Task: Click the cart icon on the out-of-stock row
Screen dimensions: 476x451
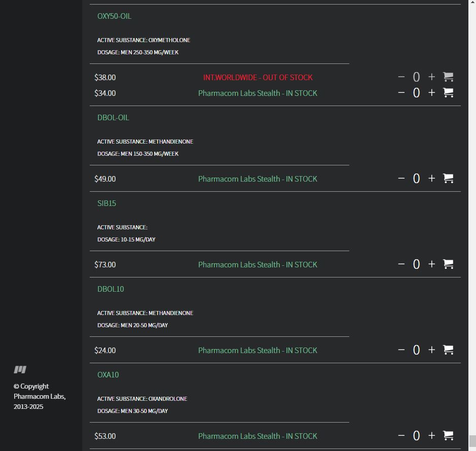Action: pyautogui.click(x=448, y=77)
